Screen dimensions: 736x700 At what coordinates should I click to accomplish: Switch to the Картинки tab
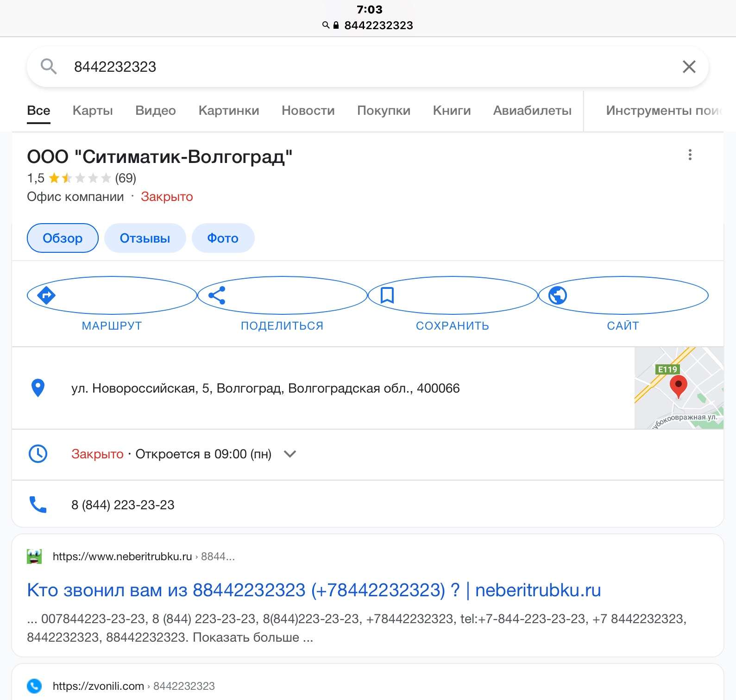tap(229, 111)
